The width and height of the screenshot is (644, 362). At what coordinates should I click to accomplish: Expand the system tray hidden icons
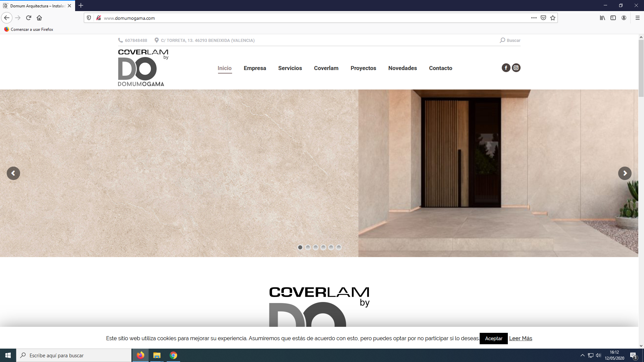[x=583, y=355]
